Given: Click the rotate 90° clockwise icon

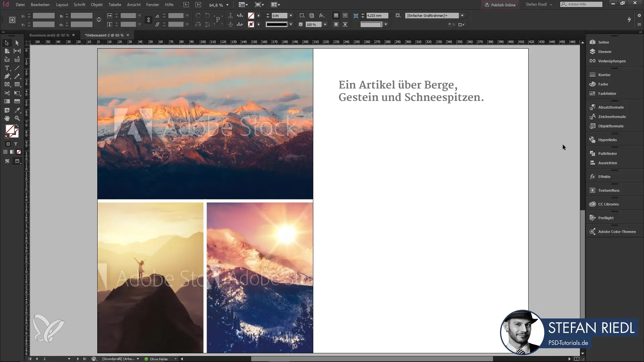Looking at the screenshot, I should [x=198, y=15].
